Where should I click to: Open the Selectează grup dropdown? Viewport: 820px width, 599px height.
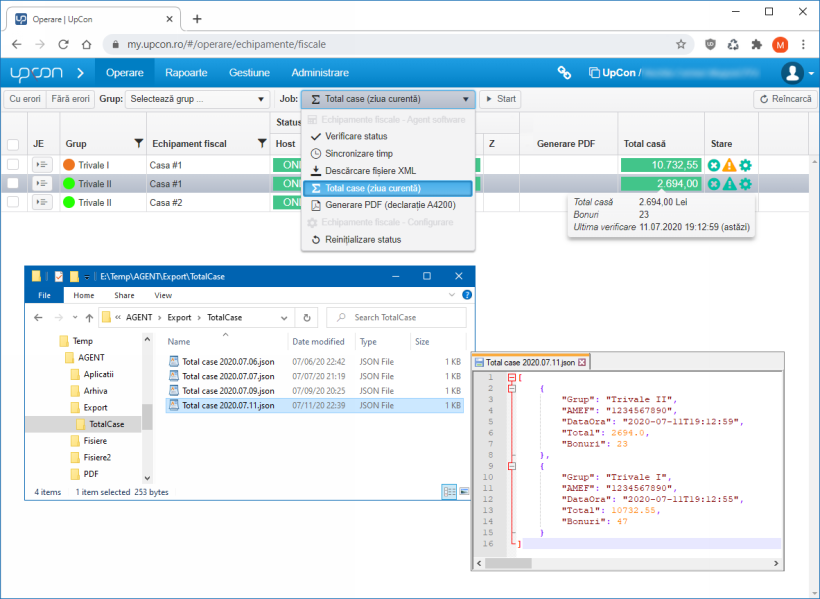pos(197,99)
